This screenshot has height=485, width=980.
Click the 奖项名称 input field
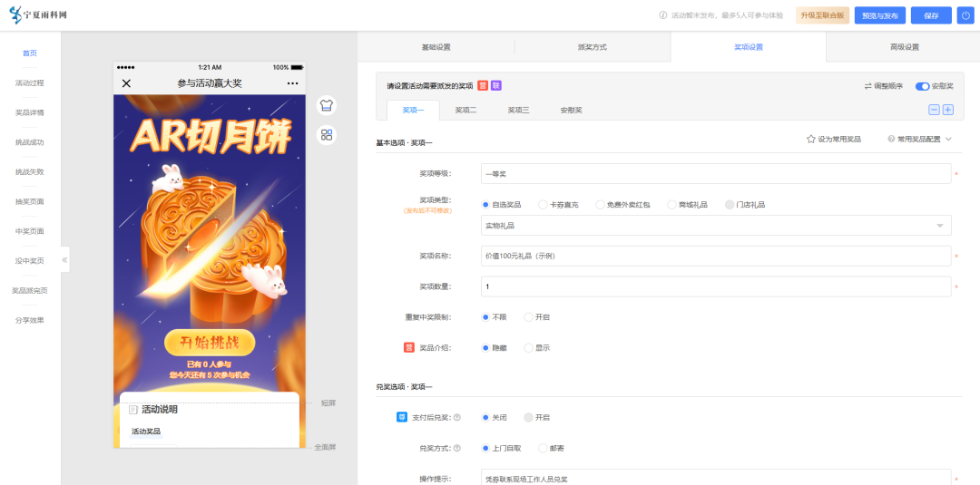(x=716, y=256)
